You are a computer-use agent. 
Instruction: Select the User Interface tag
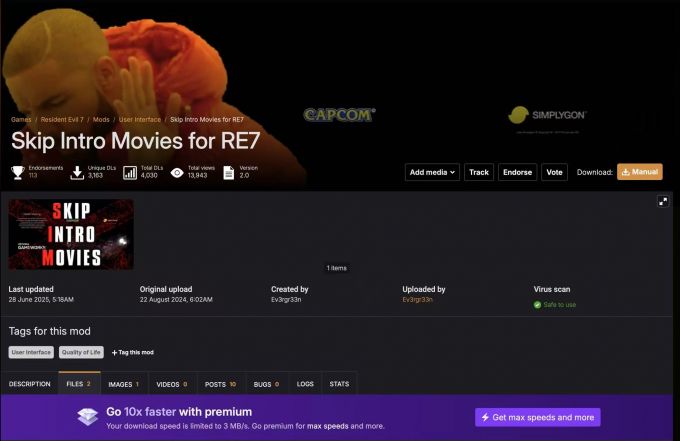31,352
